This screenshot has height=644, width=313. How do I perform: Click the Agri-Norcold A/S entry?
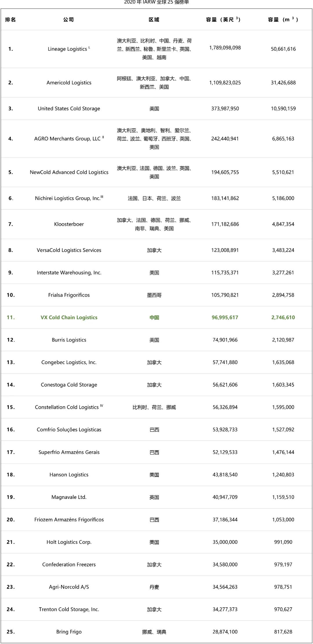coord(69,587)
